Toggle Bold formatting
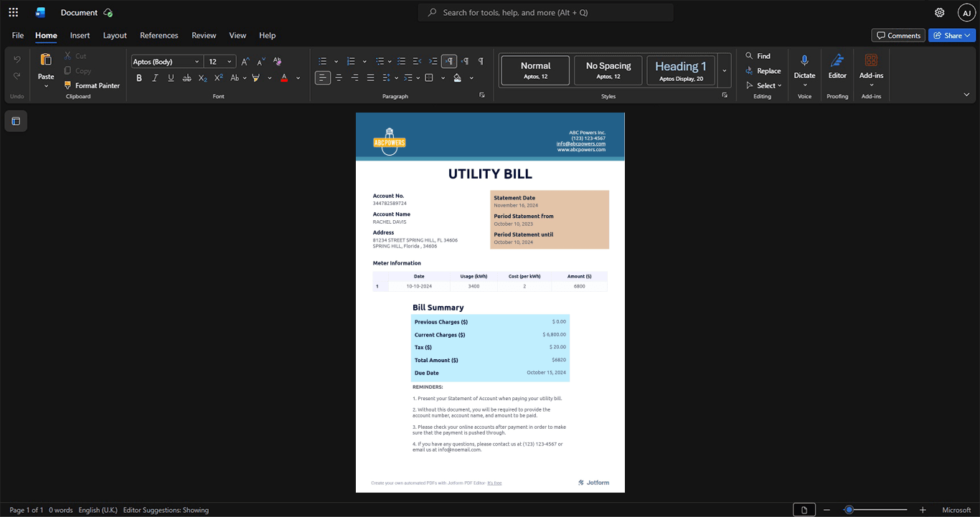Screen dimensions: 980x517 (x=139, y=77)
